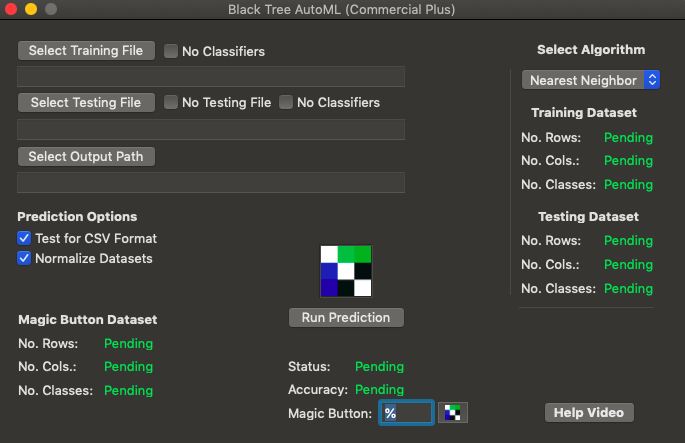Click the output path text field
Viewport: 685px width, 443px height.
(x=211, y=182)
